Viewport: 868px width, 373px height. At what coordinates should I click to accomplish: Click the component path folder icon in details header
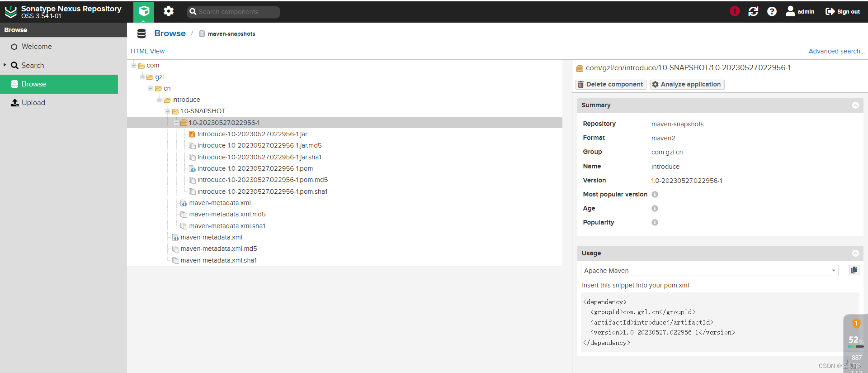click(x=580, y=68)
